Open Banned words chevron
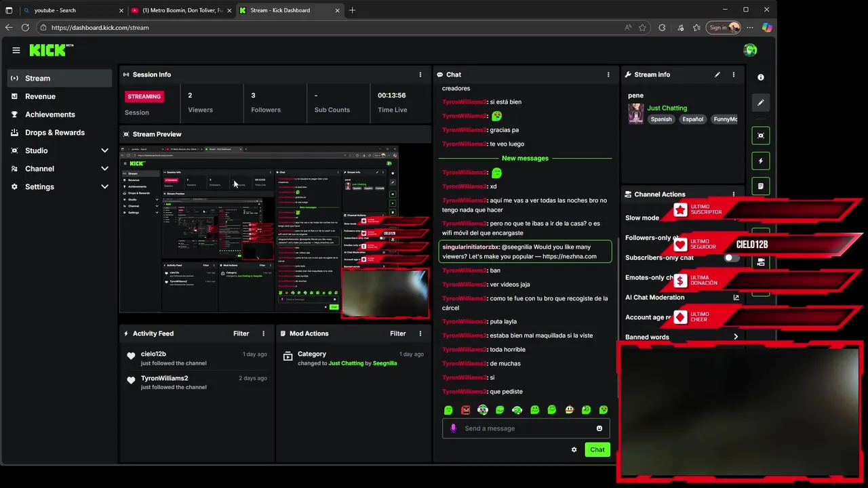 pos(736,337)
